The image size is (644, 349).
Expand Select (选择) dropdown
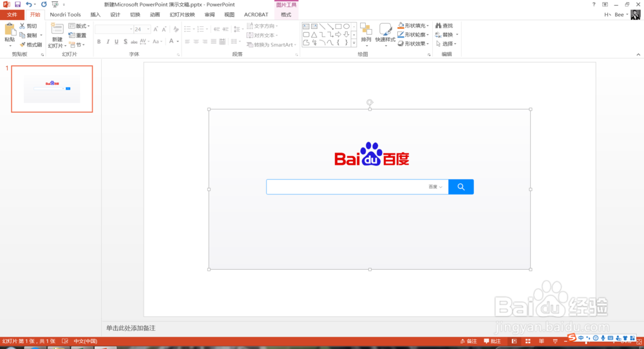(446, 44)
